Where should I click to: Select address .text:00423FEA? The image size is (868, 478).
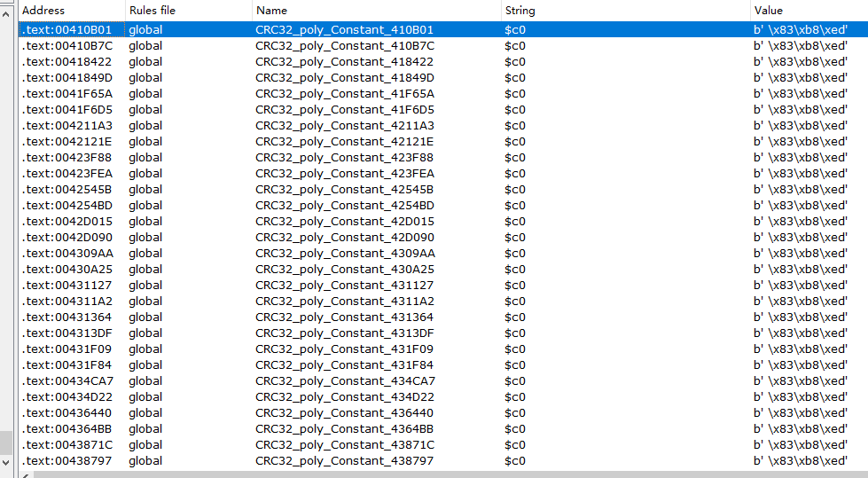click(x=67, y=174)
